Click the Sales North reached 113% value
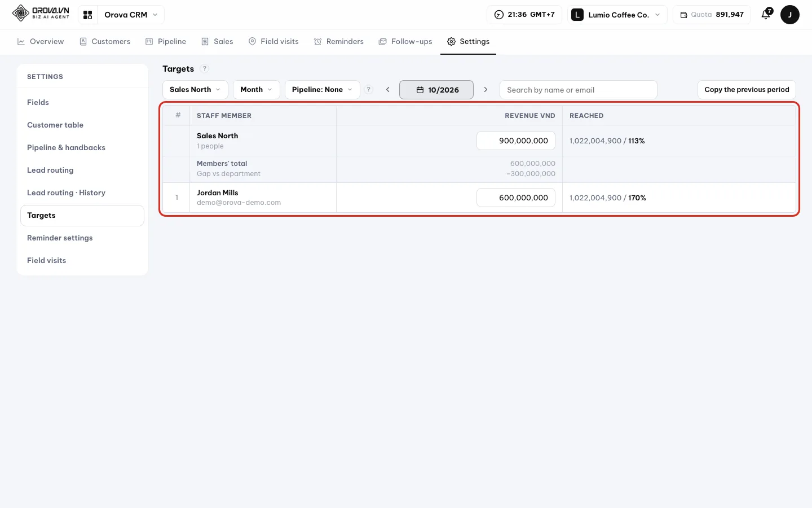The width and height of the screenshot is (812, 508). pos(637,141)
